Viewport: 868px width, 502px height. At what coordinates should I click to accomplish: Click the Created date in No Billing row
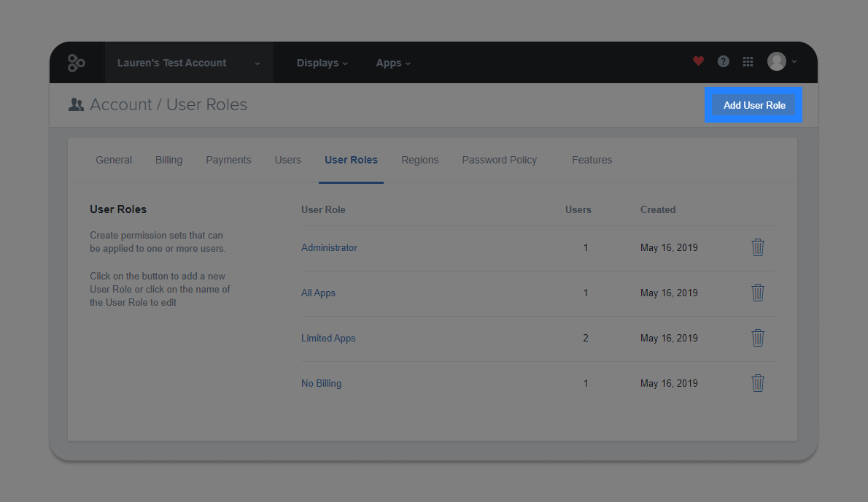point(669,383)
